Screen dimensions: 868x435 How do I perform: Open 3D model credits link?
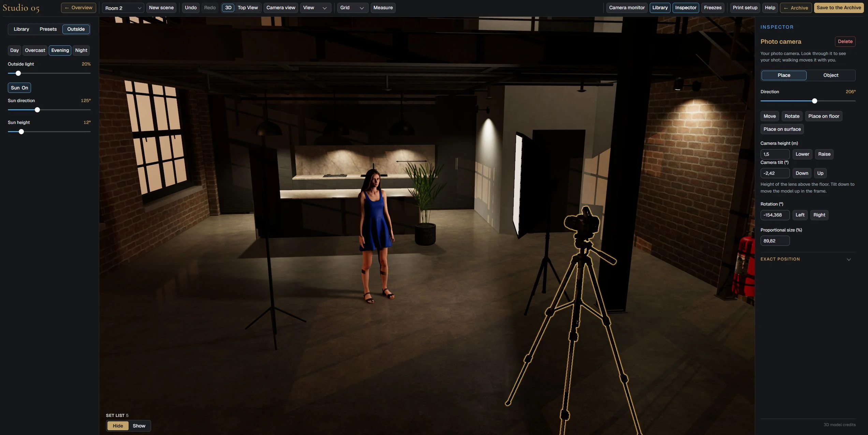839,425
